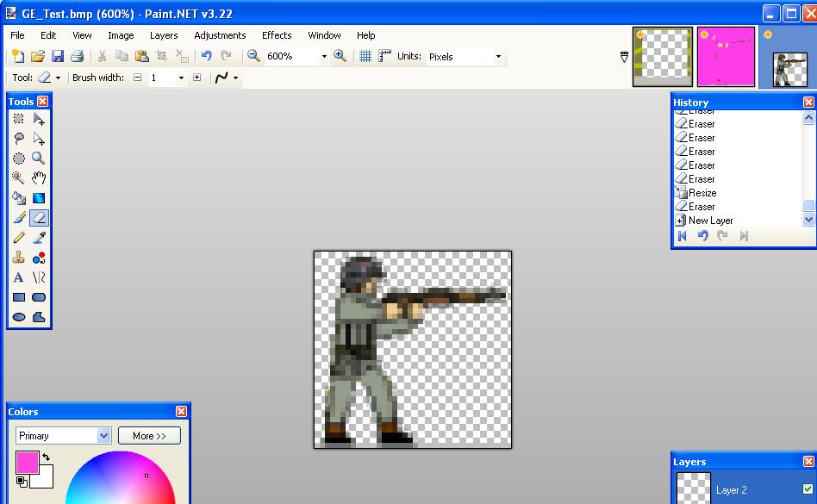The image size is (817, 504).
Task: Click the Save disk toolbar icon
Action: pos(58,56)
